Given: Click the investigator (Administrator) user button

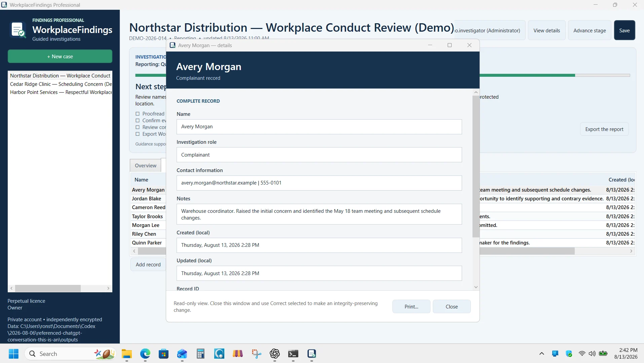Looking at the screenshot, I should coord(489,30).
